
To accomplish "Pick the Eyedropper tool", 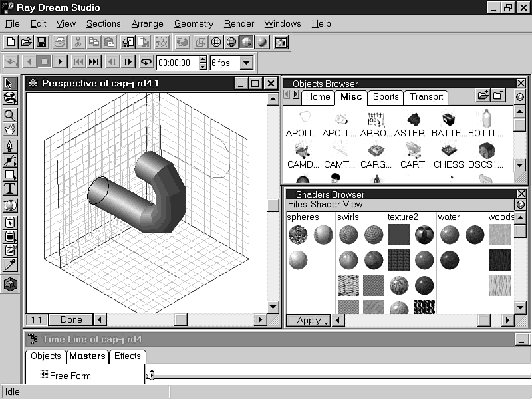I will point(10,265).
